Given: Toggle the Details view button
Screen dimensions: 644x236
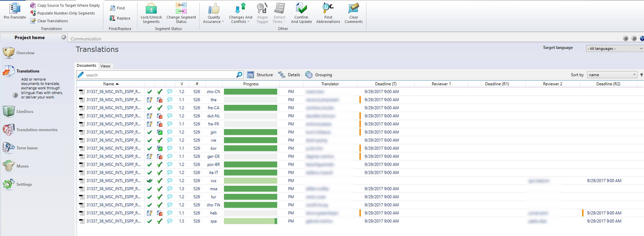Looking at the screenshot, I should [289, 75].
